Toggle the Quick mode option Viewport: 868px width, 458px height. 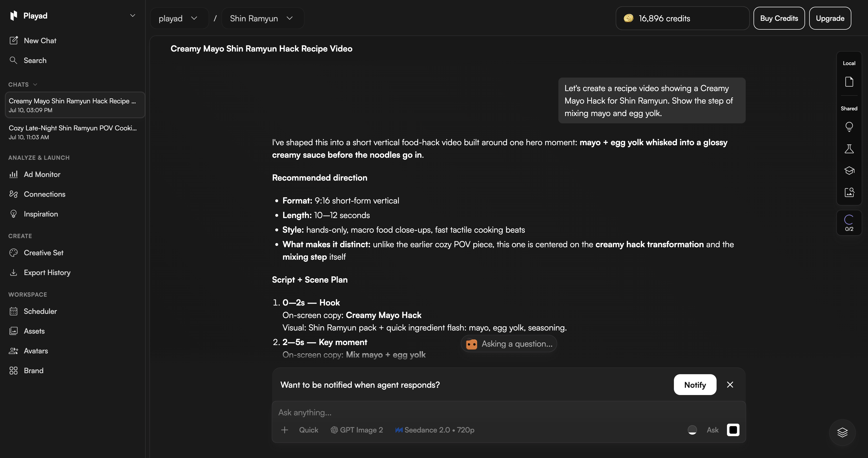(x=308, y=430)
